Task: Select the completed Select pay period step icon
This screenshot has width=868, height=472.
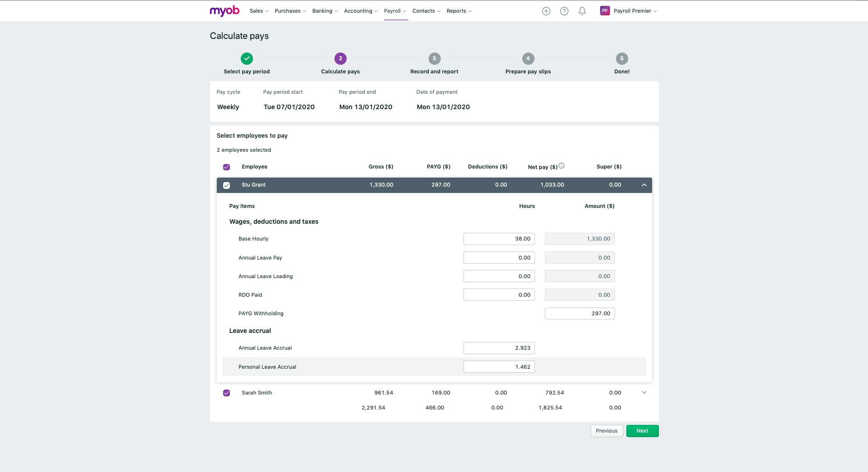Action: 246,58
